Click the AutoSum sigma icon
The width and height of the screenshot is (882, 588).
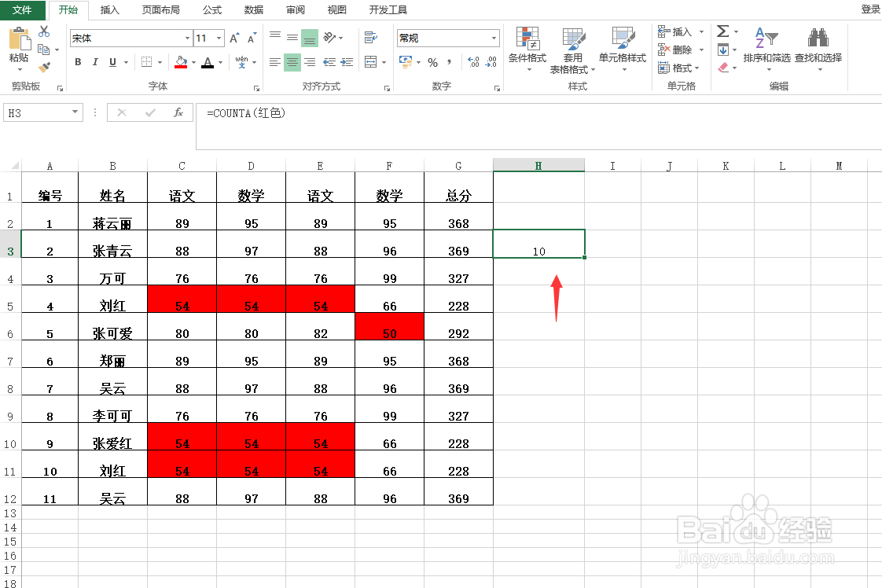(x=723, y=31)
